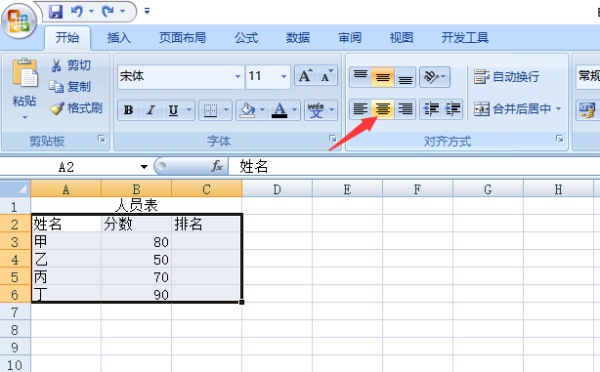The image size is (600, 372).
Task: Click the 剪切 cut button
Action: click(x=71, y=65)
